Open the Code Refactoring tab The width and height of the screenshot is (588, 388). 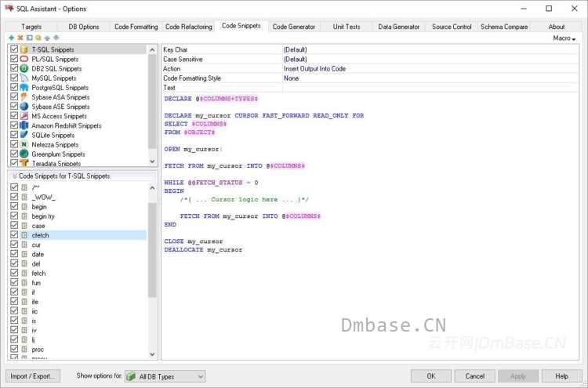tap(189, 27)
